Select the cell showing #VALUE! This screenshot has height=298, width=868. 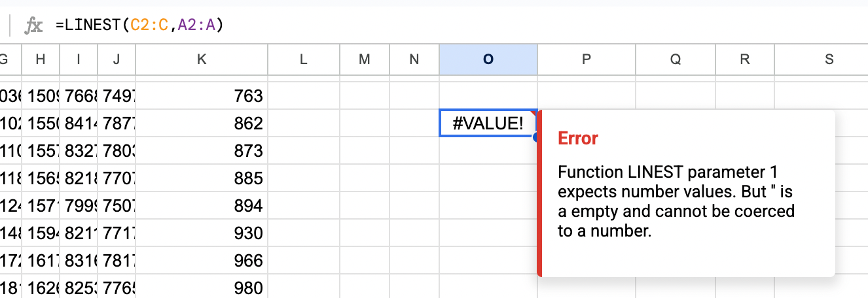pyautogui.click(x=488, y=123)
